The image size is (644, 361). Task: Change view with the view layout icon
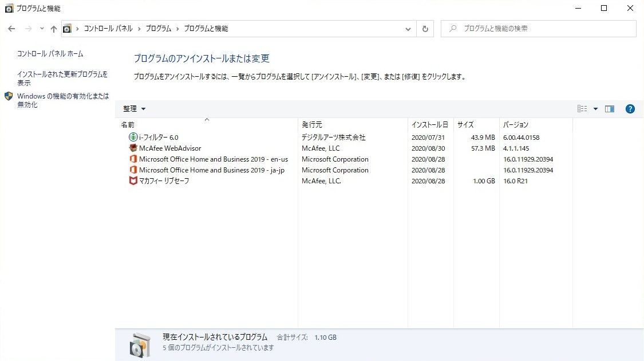coord(582,109)
